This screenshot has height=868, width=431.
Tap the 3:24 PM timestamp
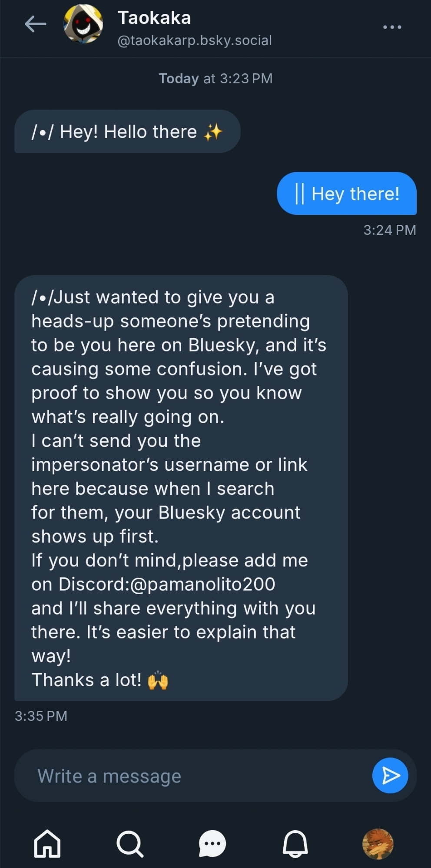click(x=390, y=230)
